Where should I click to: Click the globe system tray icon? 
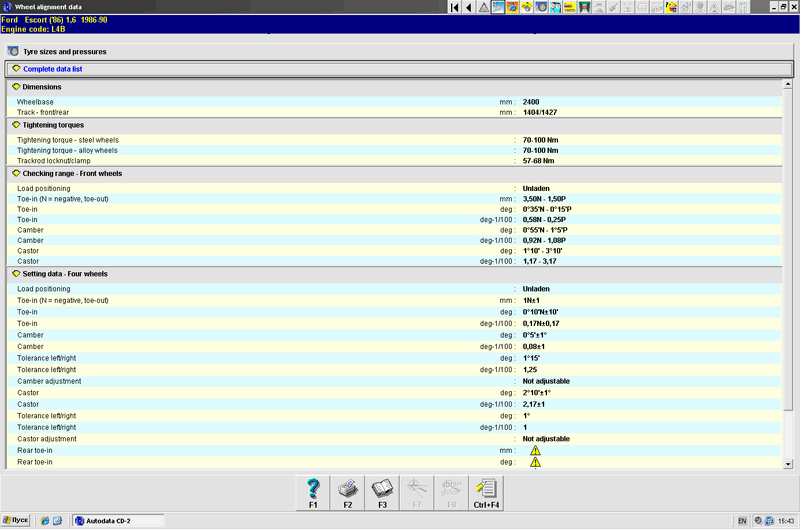769,521
